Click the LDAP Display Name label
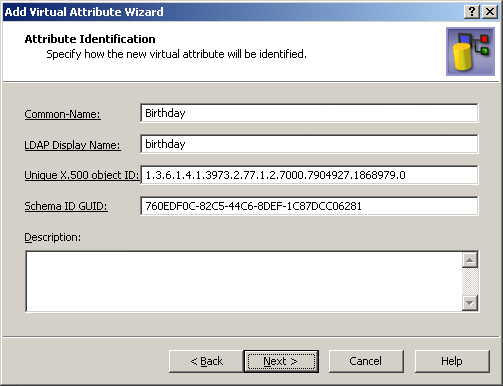This screenshot has width=503, height=386. click(72, 145)
